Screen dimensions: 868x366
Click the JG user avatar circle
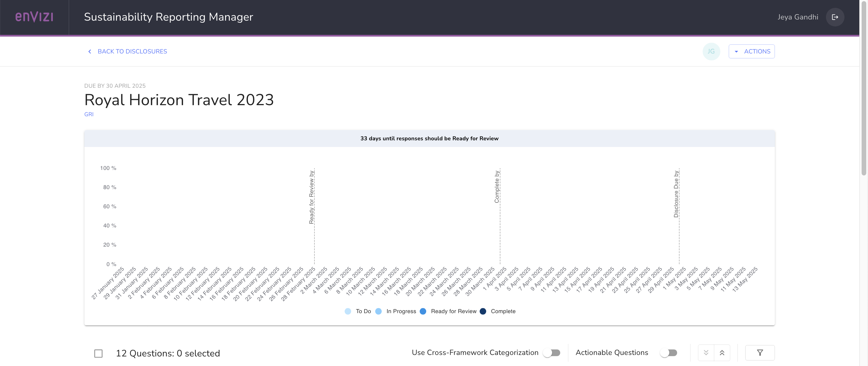point(711,51)
